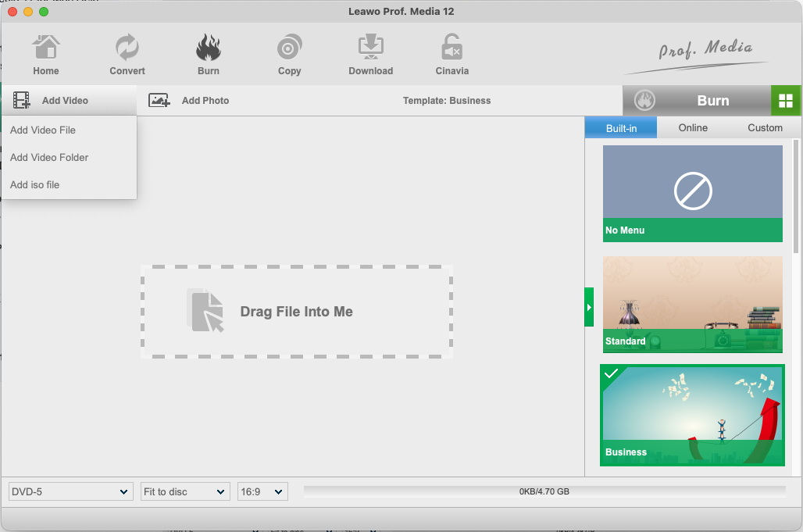The width and height of the screenshot is (803, 532).
Task: Open the Convert module
Action: pos(127,55)
